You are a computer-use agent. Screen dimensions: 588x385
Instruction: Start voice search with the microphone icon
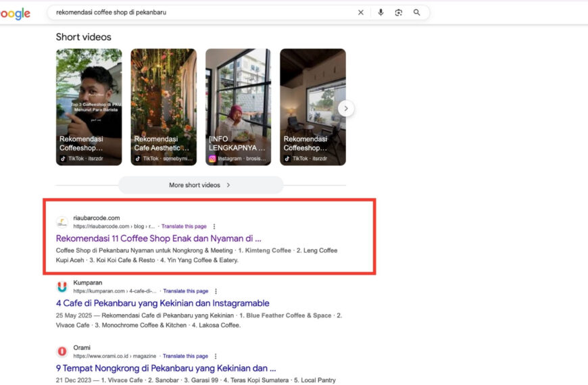[381, 12]
